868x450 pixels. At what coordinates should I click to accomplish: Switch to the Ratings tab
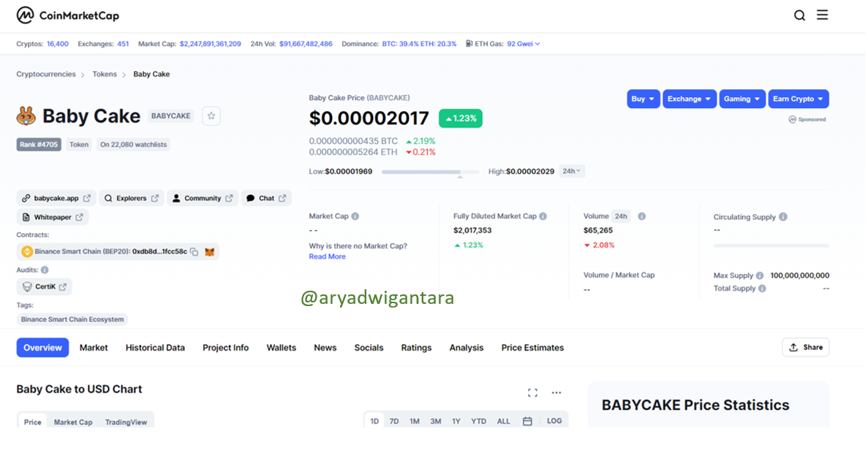tap(416, 348)
